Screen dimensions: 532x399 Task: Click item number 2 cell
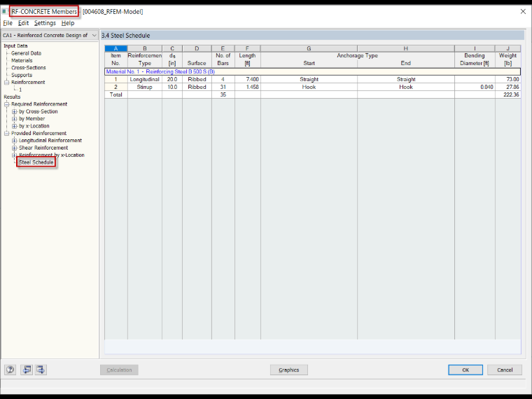[x=116, y=87]
